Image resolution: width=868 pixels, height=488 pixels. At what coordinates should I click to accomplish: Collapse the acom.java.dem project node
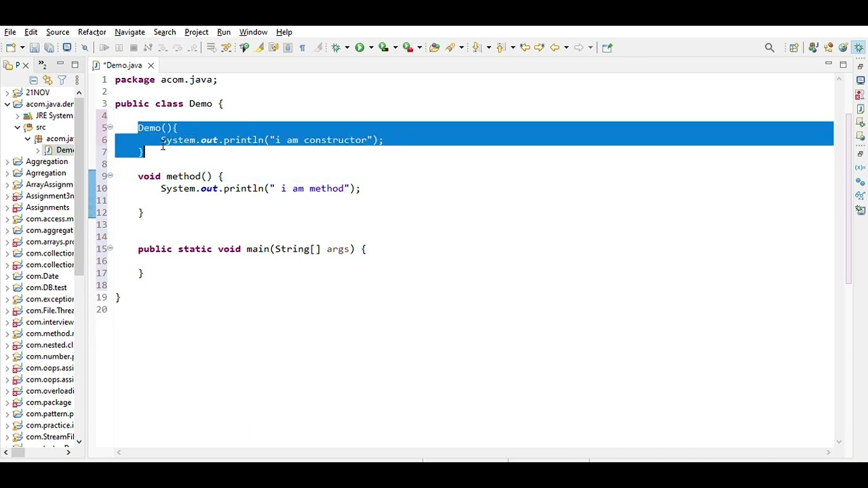[x=7, y=104]
